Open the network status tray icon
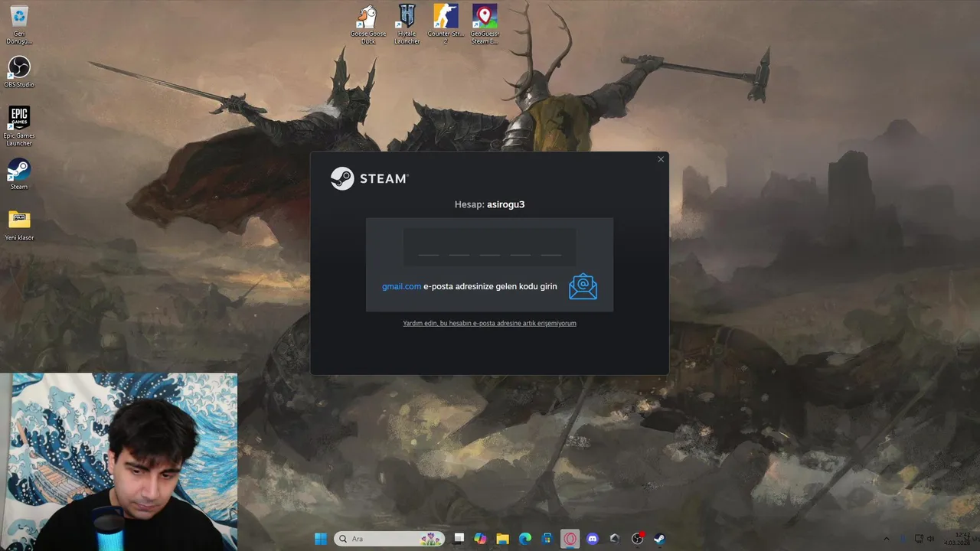Viewport: 980px width, 551px height. (x=920, y=539)
